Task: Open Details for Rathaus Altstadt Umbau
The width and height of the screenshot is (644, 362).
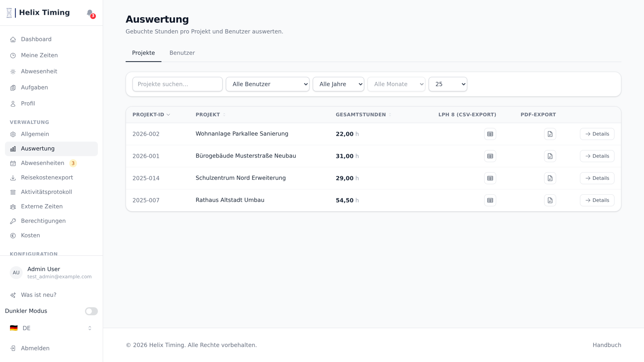Action: pyautogui.click(x=597, y=200)
